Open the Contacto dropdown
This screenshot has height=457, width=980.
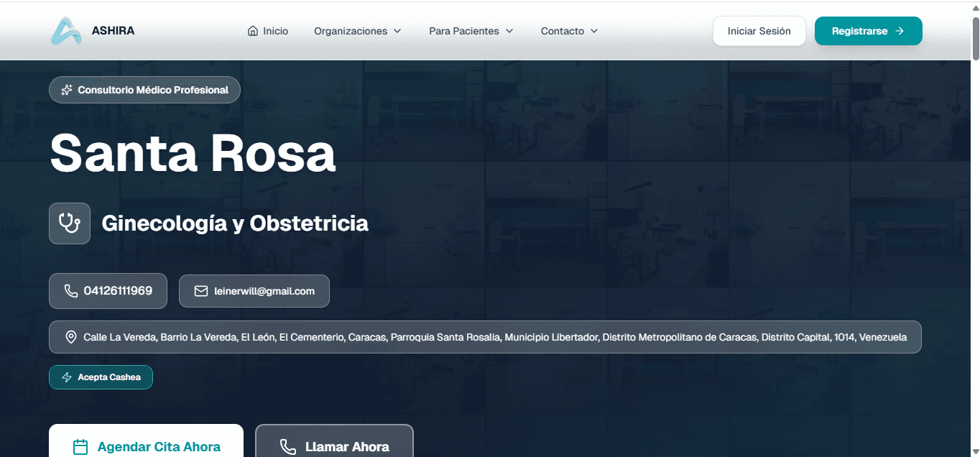[568, 31]
